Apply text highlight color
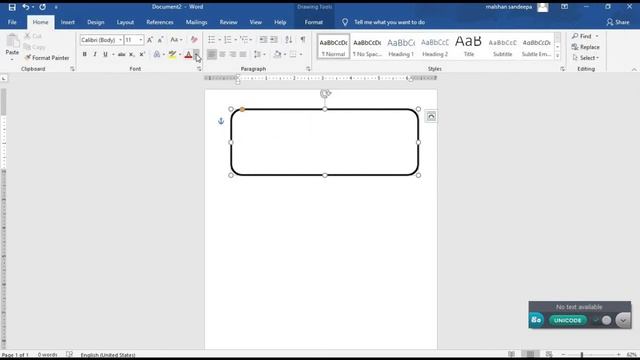 tap(172, 54)
